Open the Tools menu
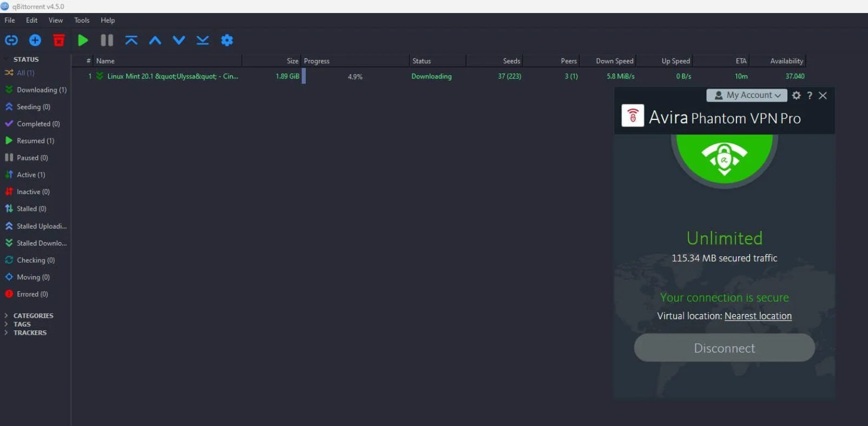Screen dimensions: 868x426 click(82, 20)
